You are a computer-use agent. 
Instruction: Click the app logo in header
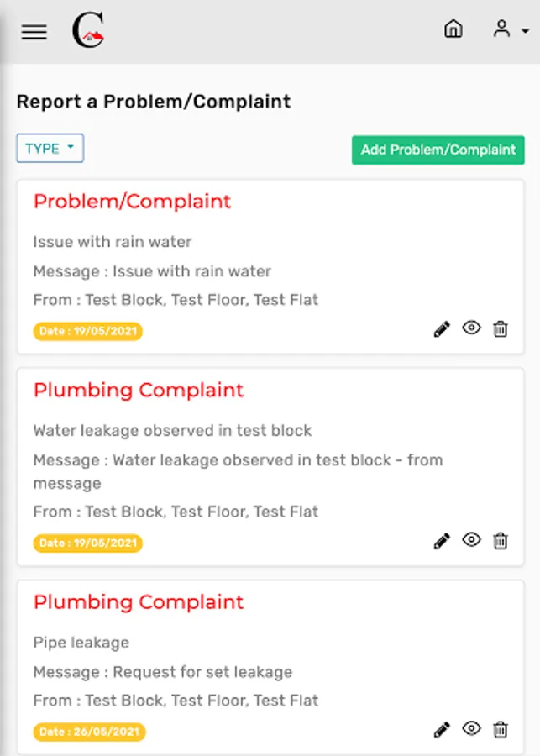click(87, 32)
